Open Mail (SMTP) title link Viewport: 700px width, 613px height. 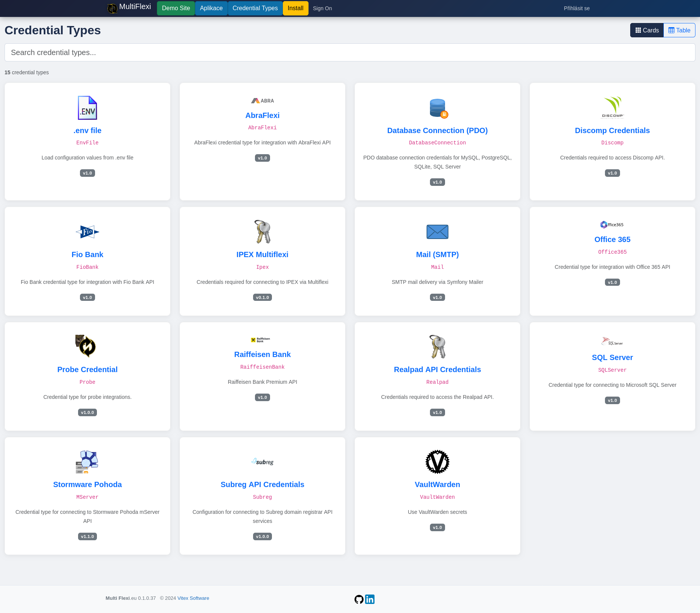(437, 254)
